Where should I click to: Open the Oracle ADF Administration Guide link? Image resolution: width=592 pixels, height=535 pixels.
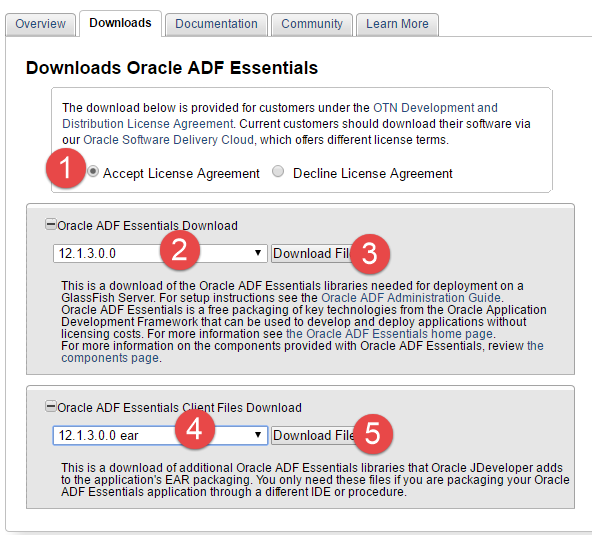point(411,298)
